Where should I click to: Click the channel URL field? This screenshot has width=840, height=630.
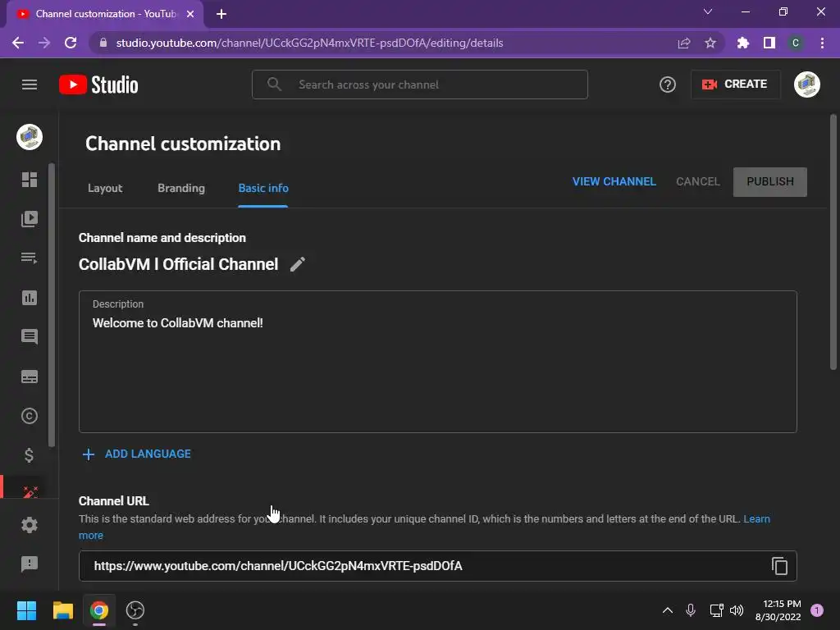point(438,566)
